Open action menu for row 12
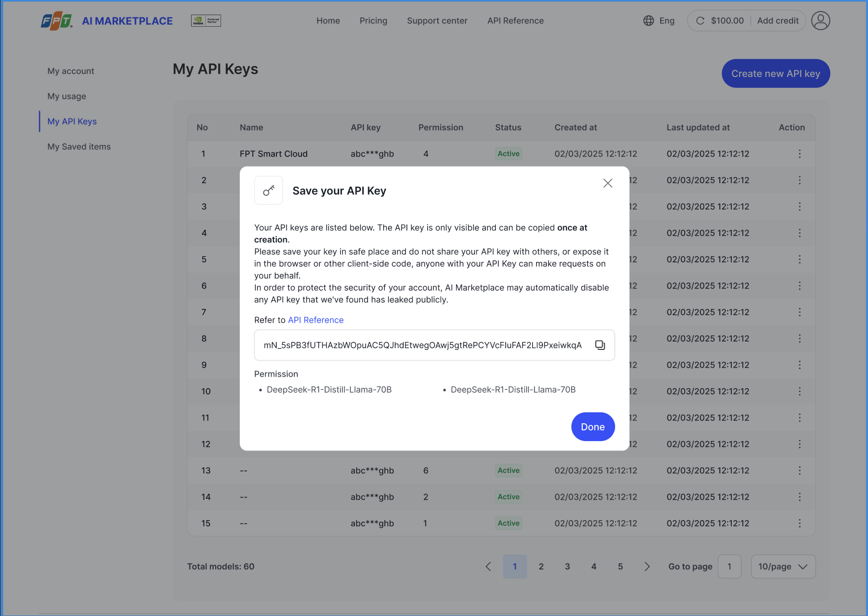Image resolution: width=868 pixels, height=616 pixels. (x=799, y=444)
